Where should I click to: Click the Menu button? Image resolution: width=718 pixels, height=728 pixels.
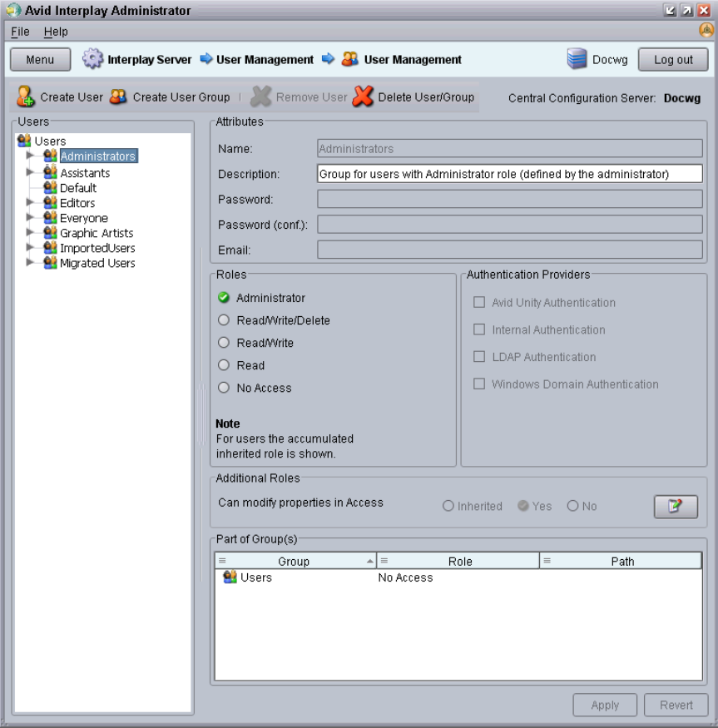click(x=41, y=59)
